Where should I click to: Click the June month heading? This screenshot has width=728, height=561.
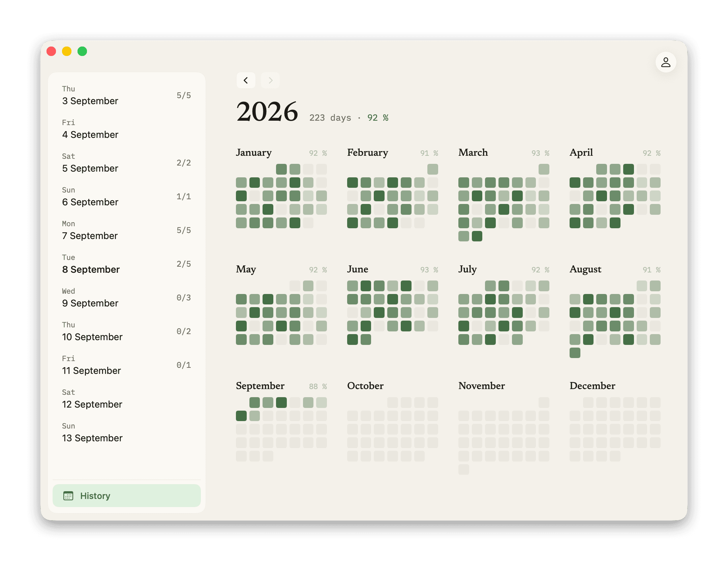point(358,269)
